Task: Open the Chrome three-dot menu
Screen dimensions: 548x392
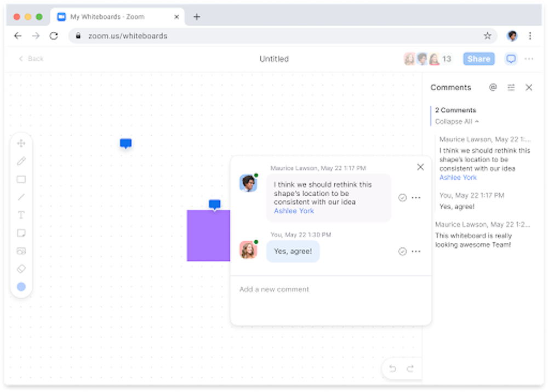Action: [x=530, y=36]
